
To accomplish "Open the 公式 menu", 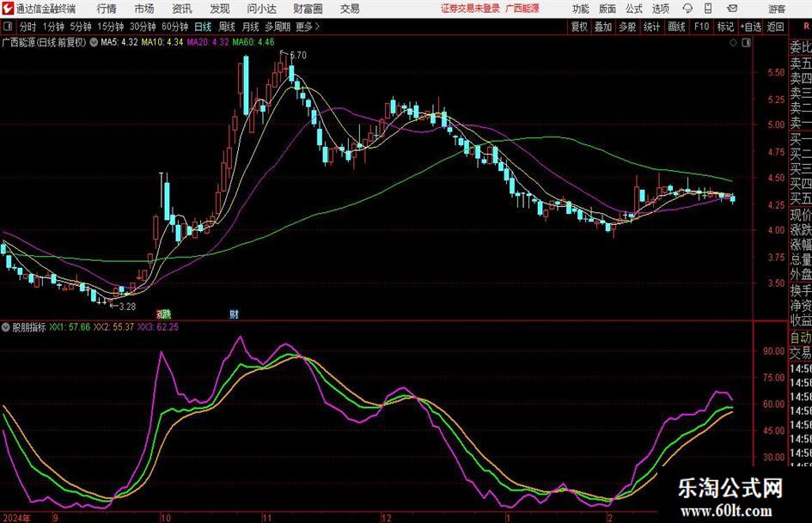I will coord(634,9).
